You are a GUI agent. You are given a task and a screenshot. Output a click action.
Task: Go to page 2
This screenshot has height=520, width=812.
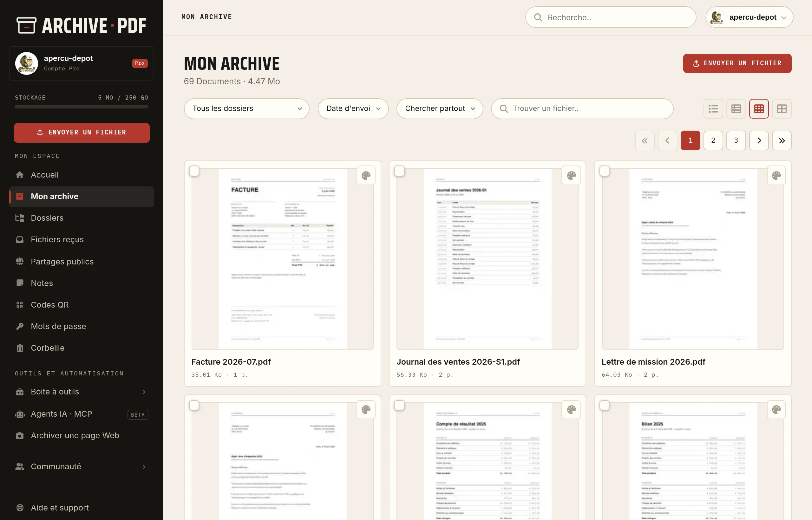click(713, 140)
